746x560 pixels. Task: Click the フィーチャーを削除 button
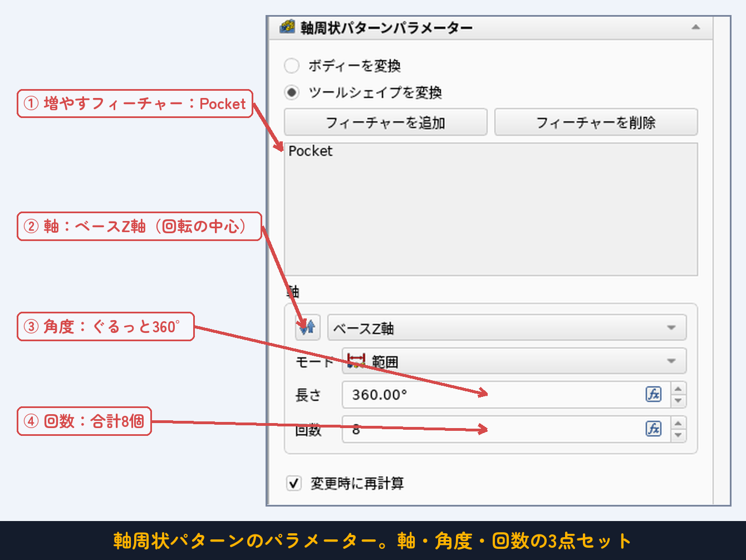pos(596,122)
